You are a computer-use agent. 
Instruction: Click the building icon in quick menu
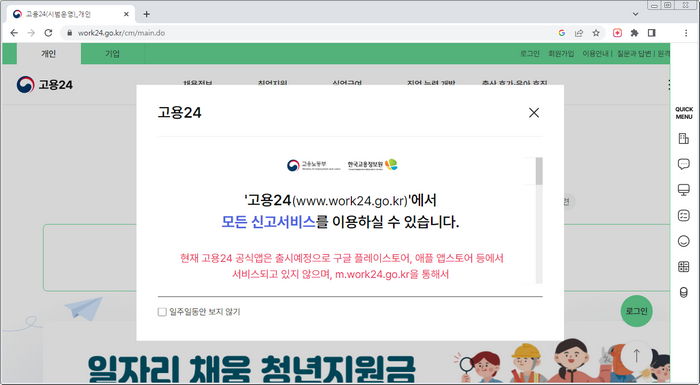pyautogui.click(x=683, y=138)
